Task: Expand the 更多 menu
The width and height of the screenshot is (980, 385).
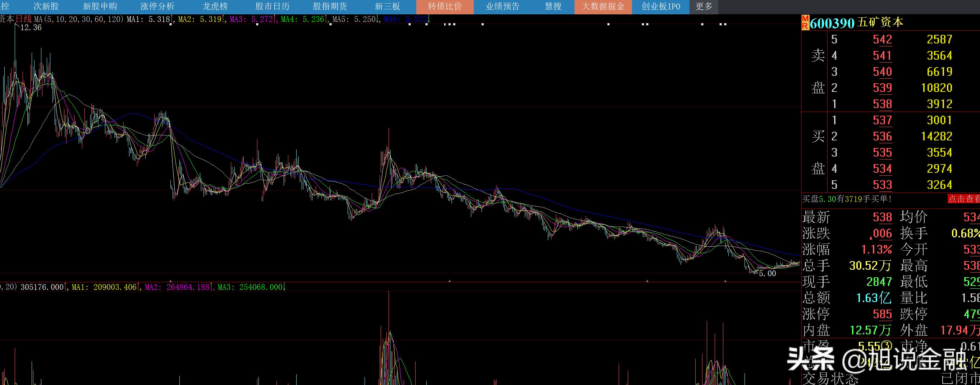Action: (x=704, y=6)
